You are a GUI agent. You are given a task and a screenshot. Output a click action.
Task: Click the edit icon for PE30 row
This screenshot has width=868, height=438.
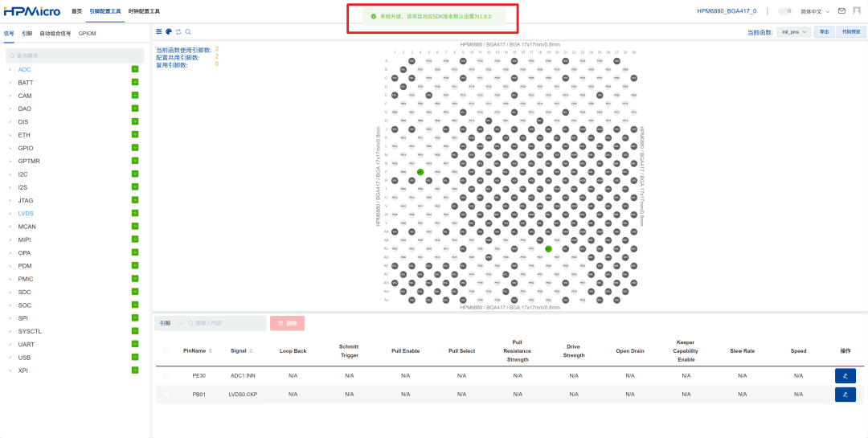pos(845,376)
